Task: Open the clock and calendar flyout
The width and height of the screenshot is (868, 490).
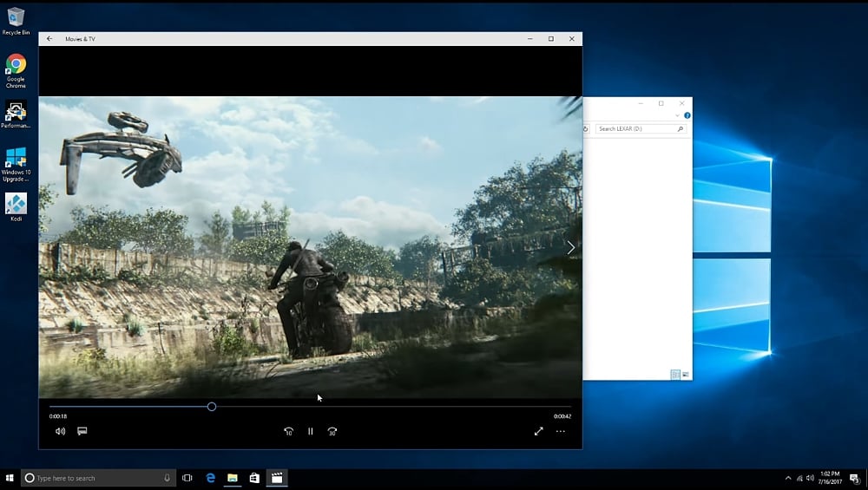Action: click(830, 478)
